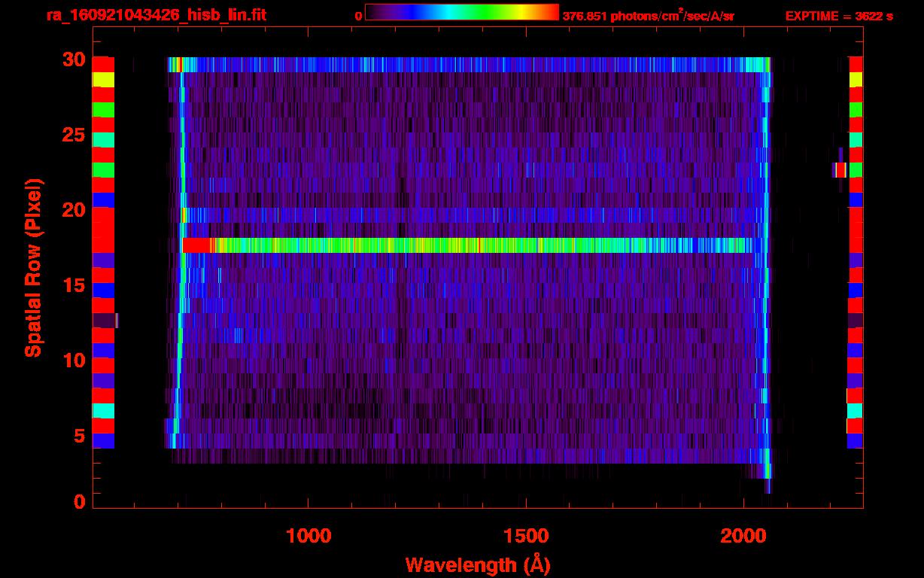Click the 376.851 photons/cm²/sec/A/sr label
Screen dimensions: 924x578
point(649,16)
